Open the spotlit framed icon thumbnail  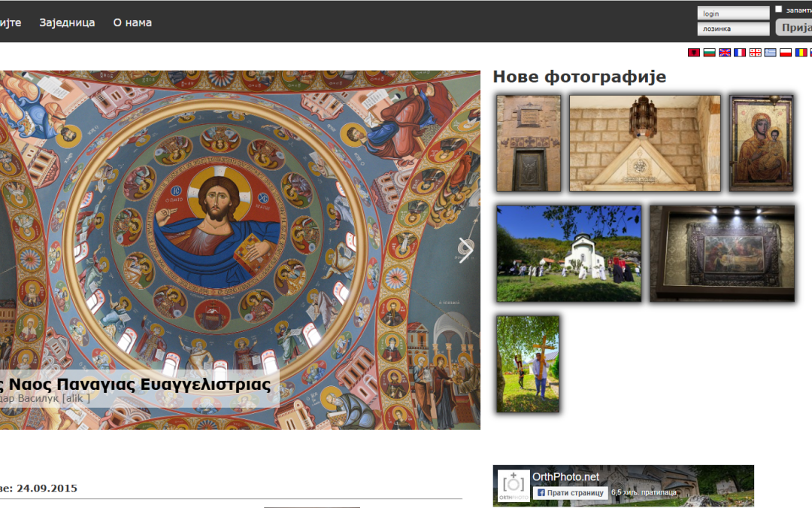(x=722, y=254)
